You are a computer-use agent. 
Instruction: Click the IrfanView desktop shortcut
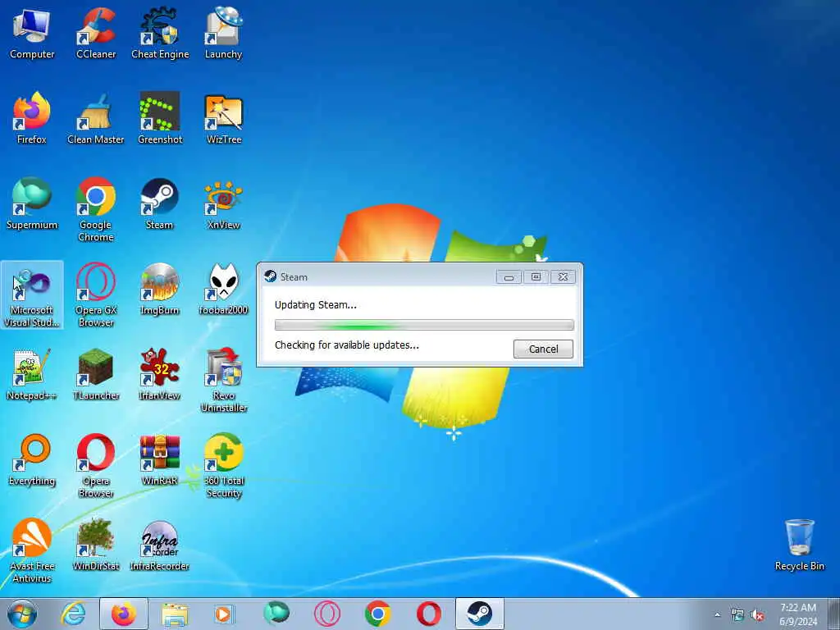pos(160,375)
